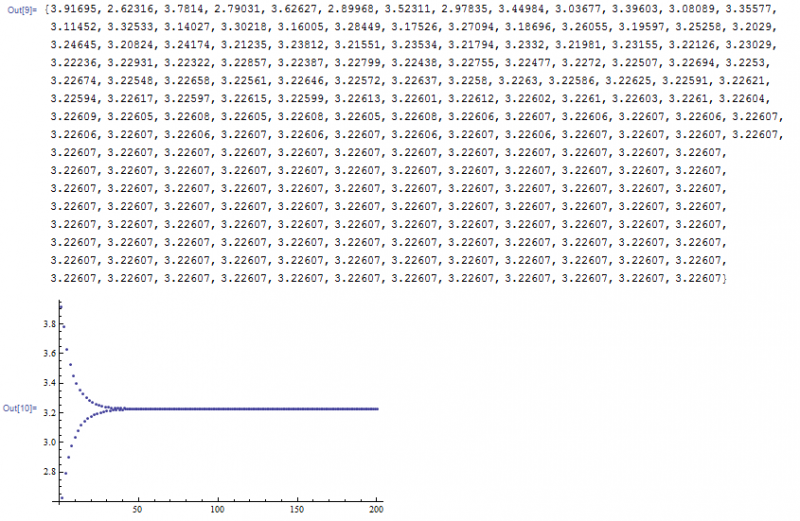The width and height of the screenshot is (800, 521).
Task: Click the value 3.21981
Action: click(578, 45)
